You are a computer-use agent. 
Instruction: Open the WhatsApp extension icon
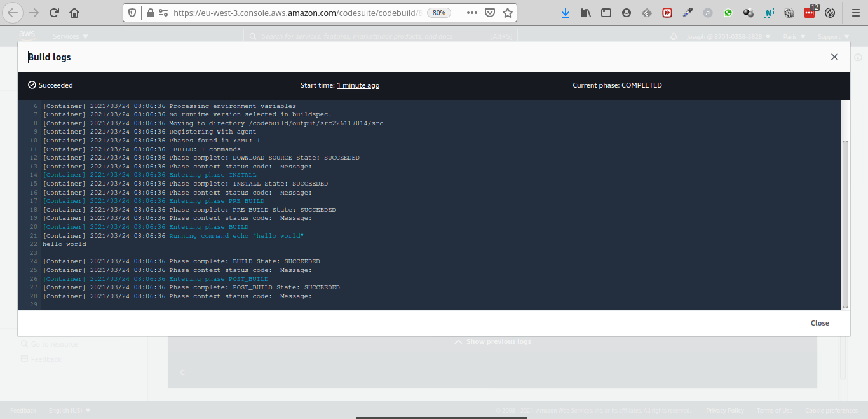[728, 13]
